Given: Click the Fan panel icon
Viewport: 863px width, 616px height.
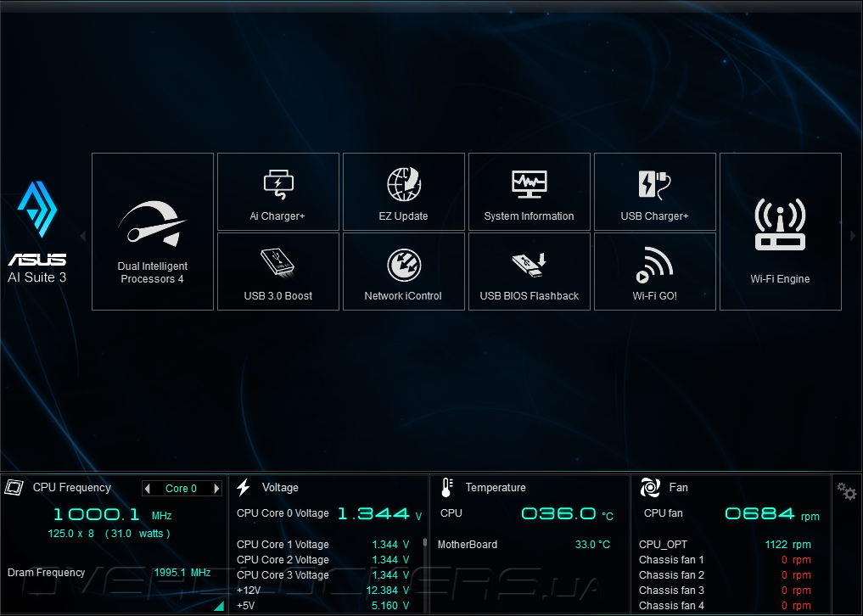Looking at the screenshot, I should point(650,487).
